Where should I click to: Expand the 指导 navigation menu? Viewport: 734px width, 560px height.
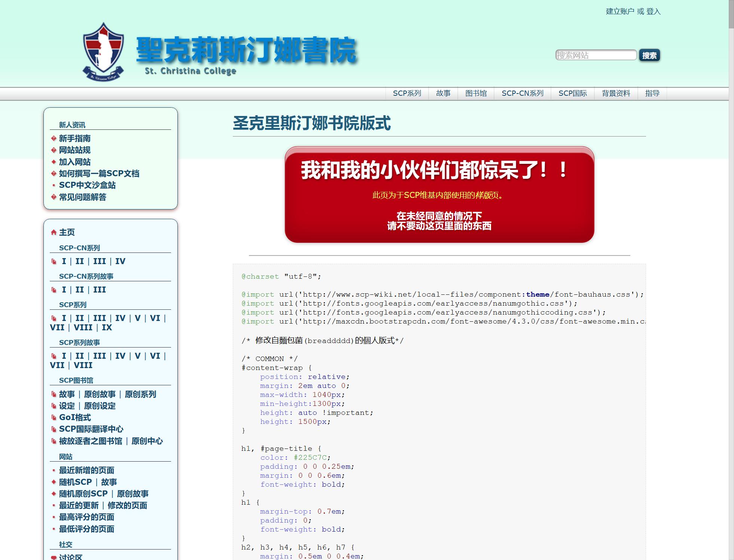coord(652,93)
